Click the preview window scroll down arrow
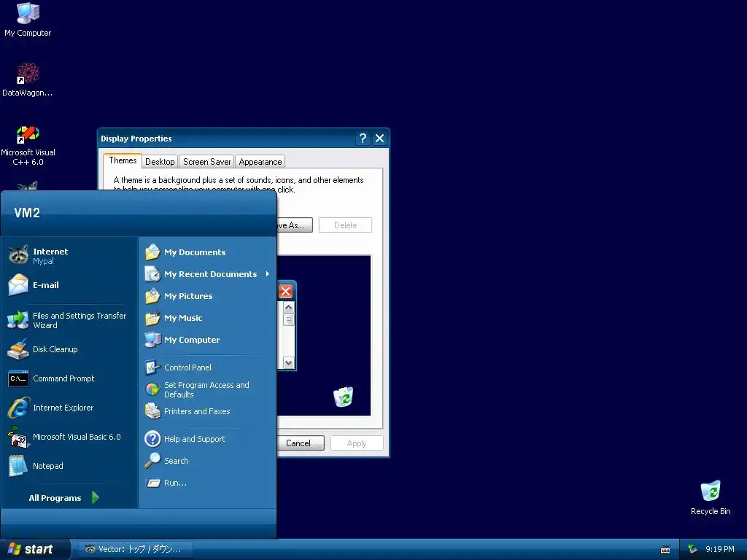The height and width of the screenshot is (560, 747). 288,363
